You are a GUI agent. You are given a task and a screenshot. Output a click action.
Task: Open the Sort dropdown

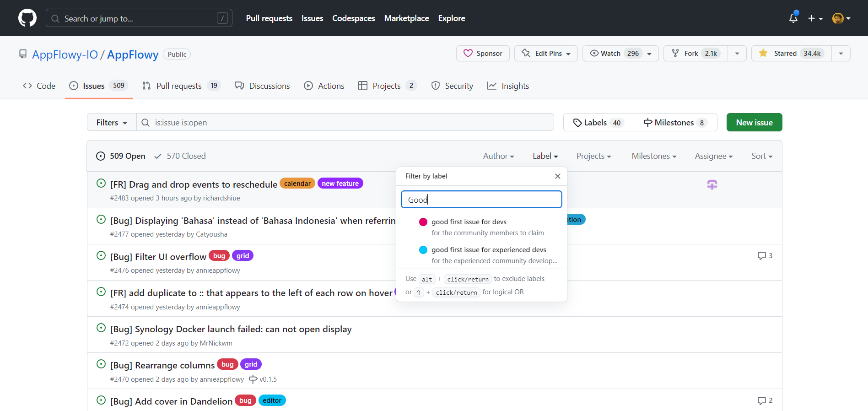(x=762, y=156)
